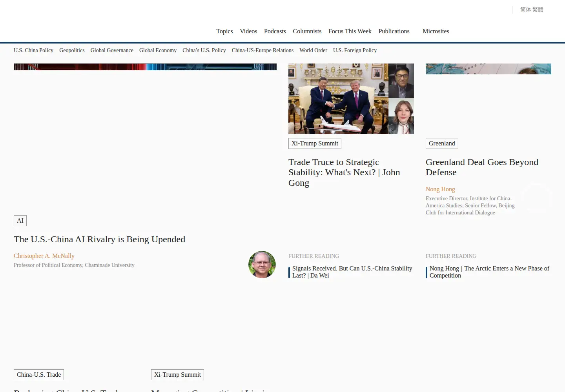Open Global Economy topic
This screenshot has width=565, height=392.
pyautogui.click(x=158, y=51)
